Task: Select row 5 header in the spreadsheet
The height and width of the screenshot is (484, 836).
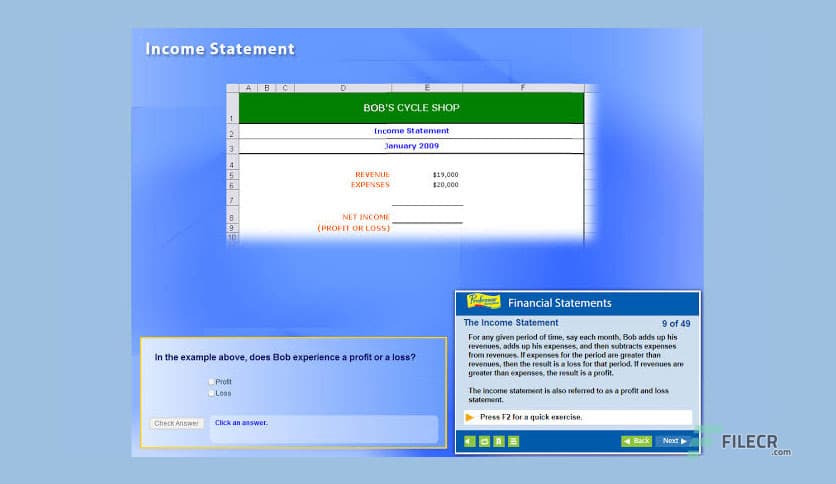Action: (232, 175)
